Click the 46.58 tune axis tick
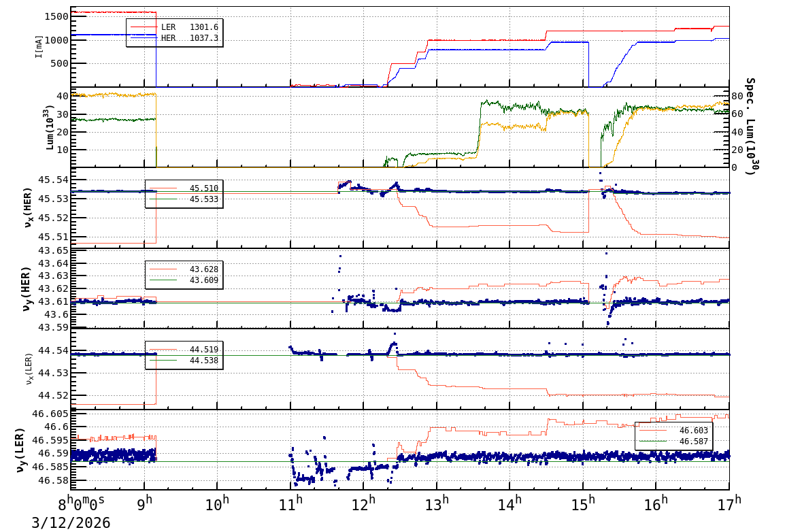 53,480
